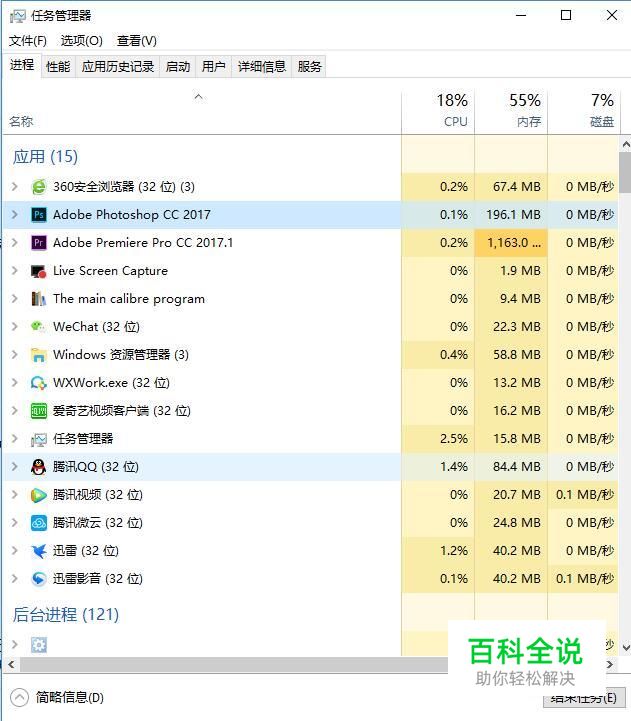Open the 文件(F) menu

click(x=28, y=41)
